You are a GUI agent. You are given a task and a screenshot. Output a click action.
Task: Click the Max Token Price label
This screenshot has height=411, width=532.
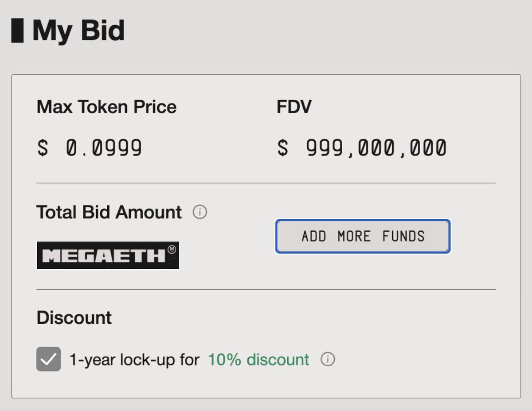(x=106, y=107)
